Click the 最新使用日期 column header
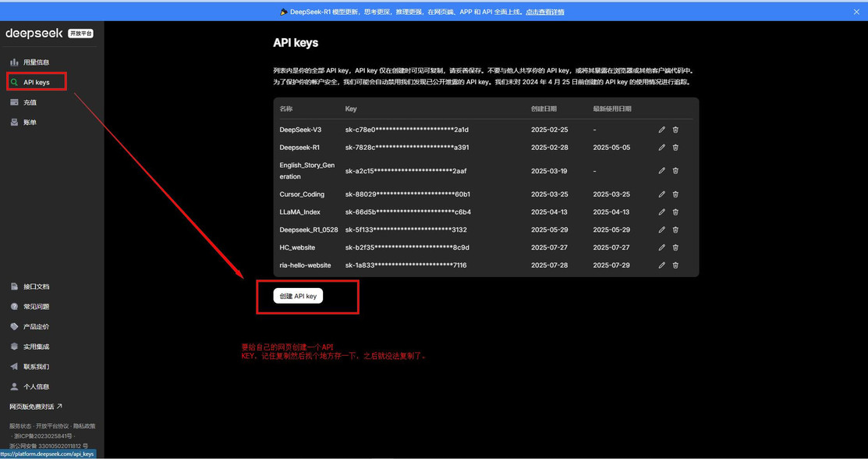The height and width of the screenshot is (459, 868). click(611, 109)
